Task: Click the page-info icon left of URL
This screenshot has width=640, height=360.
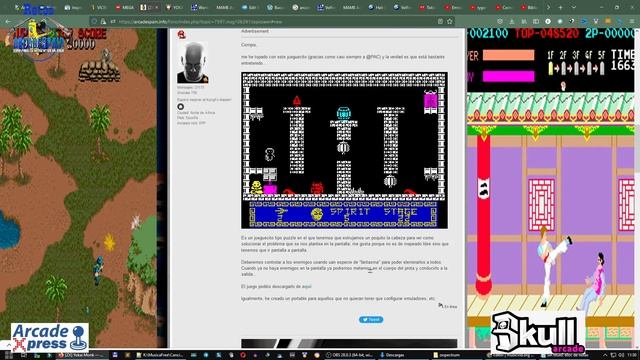Action: (x=103, y=21)
